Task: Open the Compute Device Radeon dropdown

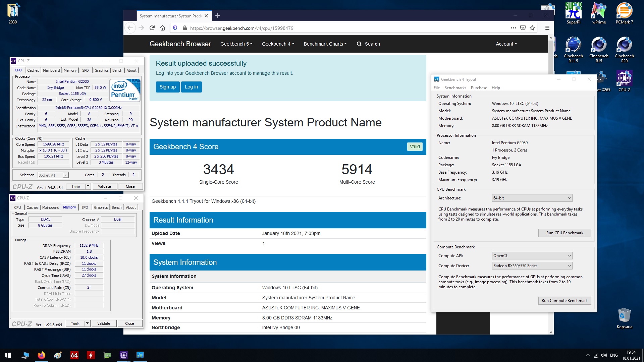Action: tap(532, 266)
